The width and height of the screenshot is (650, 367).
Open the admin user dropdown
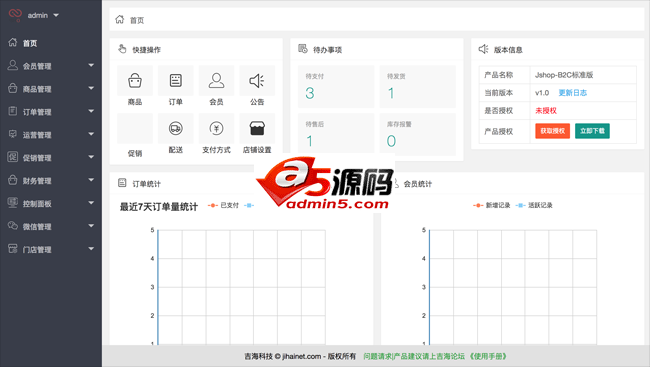tap(43, 15)
